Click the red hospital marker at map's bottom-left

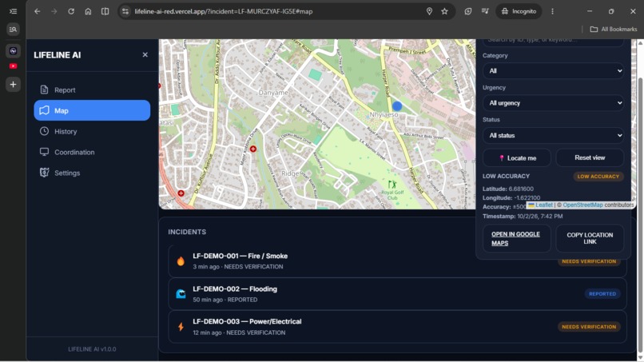tap(181, 193)
